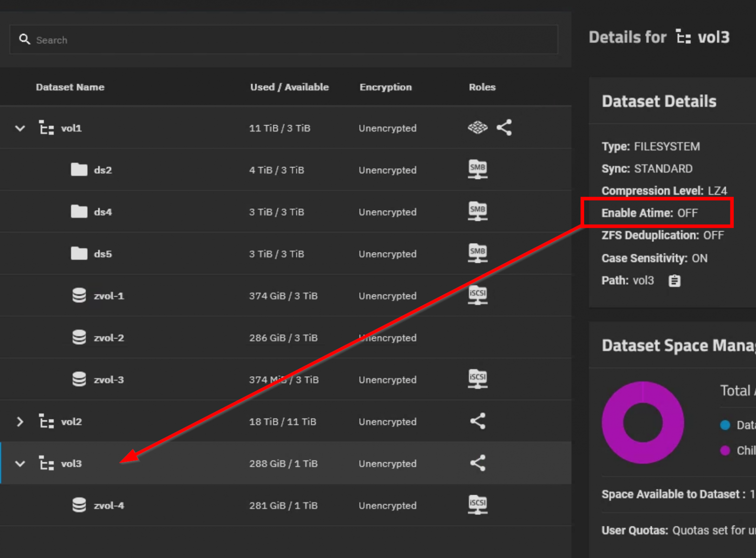Click the zvol-2 disk stack icon
The image size is (756, 558).
pyautogui.click(x=79, y=337)
